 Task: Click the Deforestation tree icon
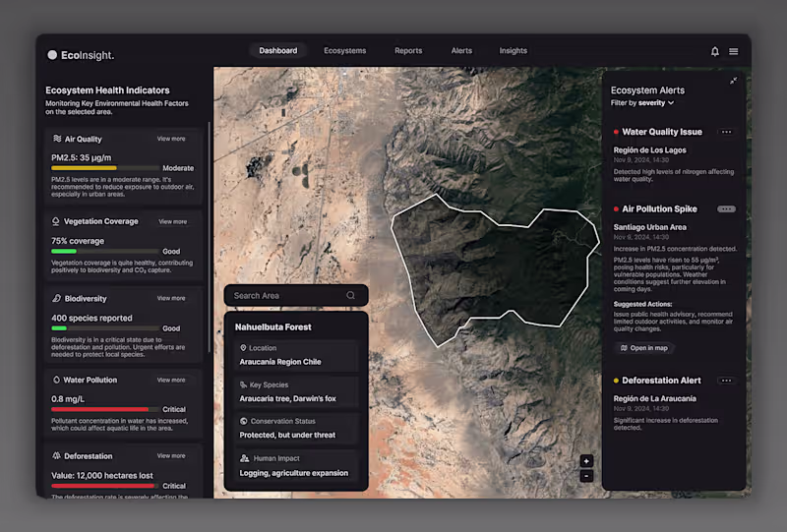coord(57,455)
